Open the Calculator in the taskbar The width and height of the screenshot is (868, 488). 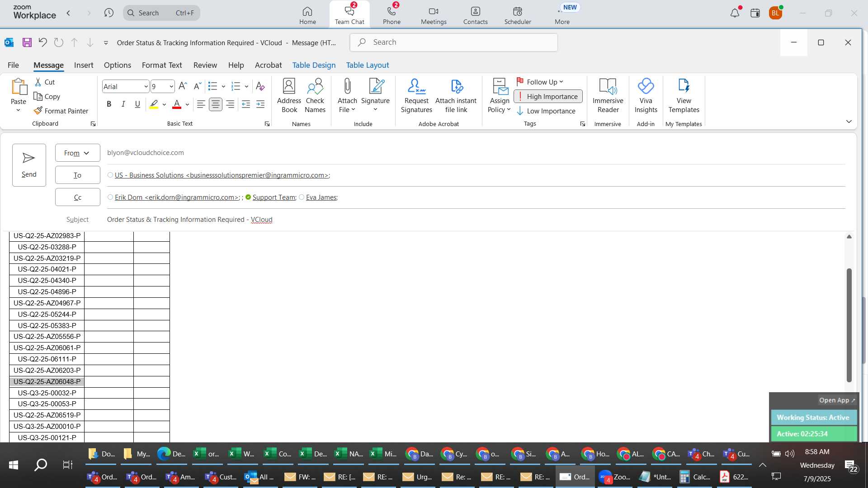click(694, 477)
